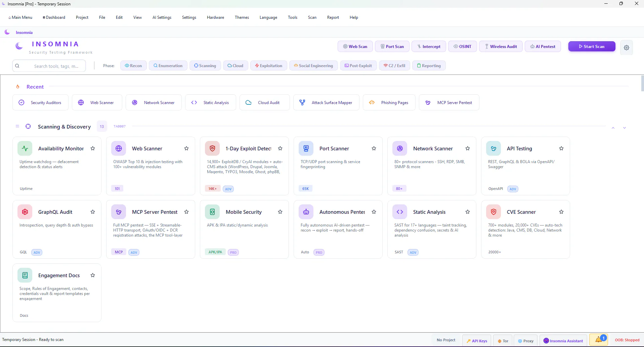Click the Engagement Docs document icon
The width and height of the screenshot is (644, 347).
coord(25,275)
